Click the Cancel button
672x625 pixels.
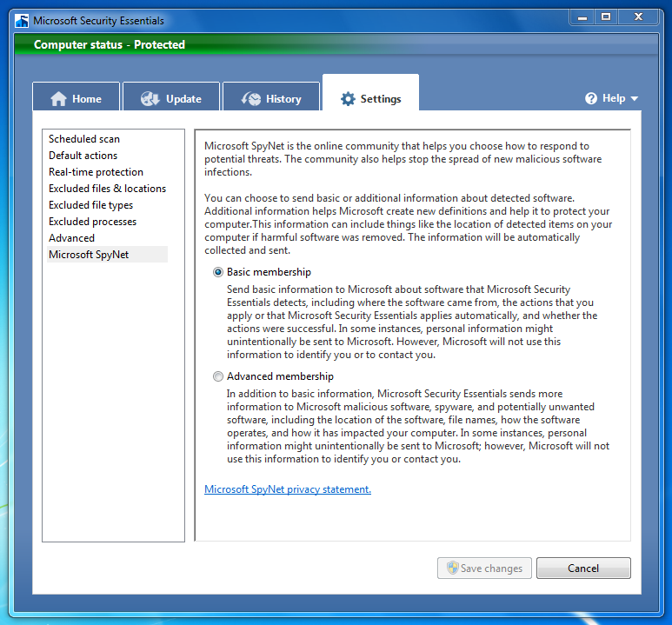click(583, 568)
